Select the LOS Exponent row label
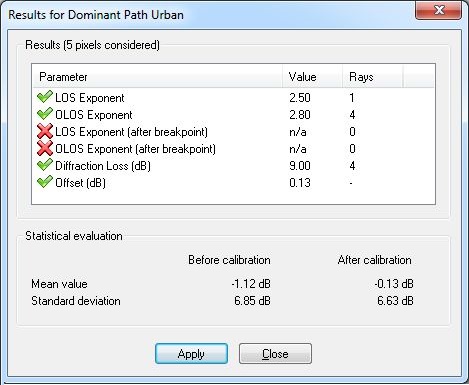 (90, 98)
